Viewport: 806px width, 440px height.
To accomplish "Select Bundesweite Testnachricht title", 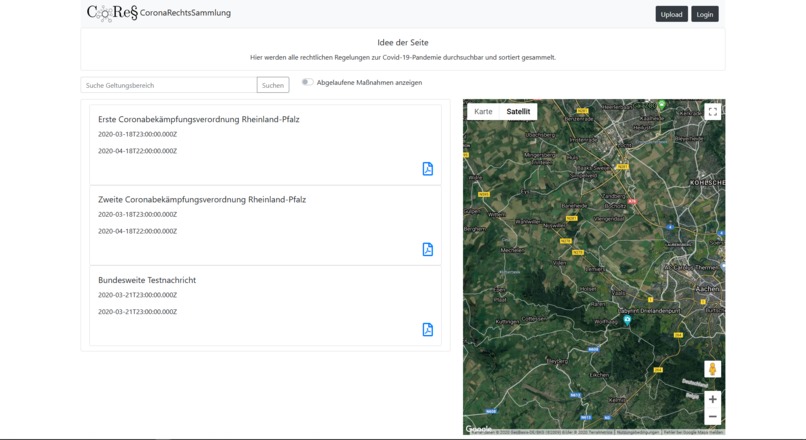I will click(x=147, y=280).
